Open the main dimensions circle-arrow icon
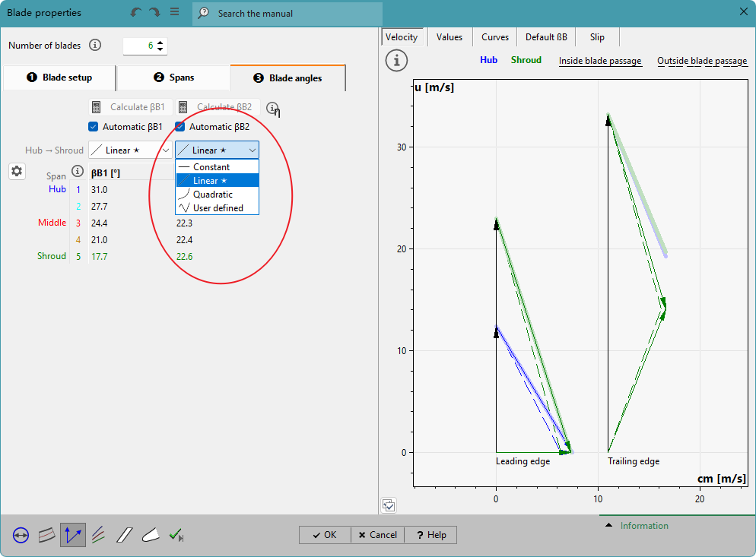756x557 pixels. point(21,536)
